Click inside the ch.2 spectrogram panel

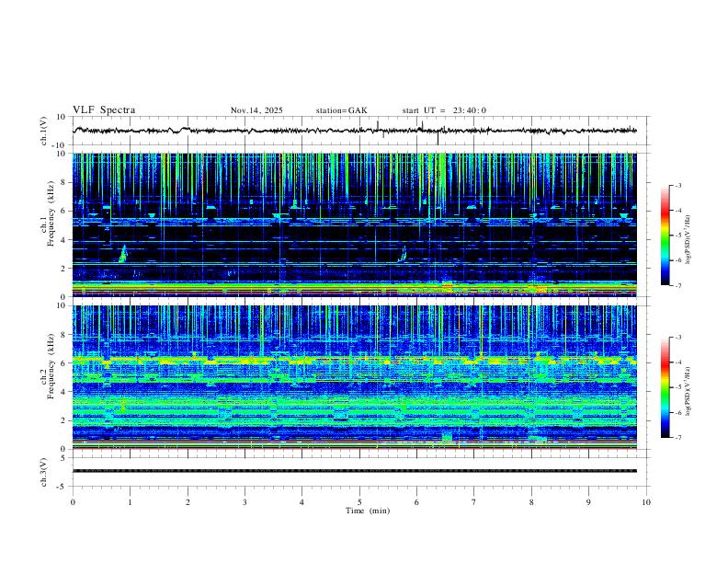[354, 377]
